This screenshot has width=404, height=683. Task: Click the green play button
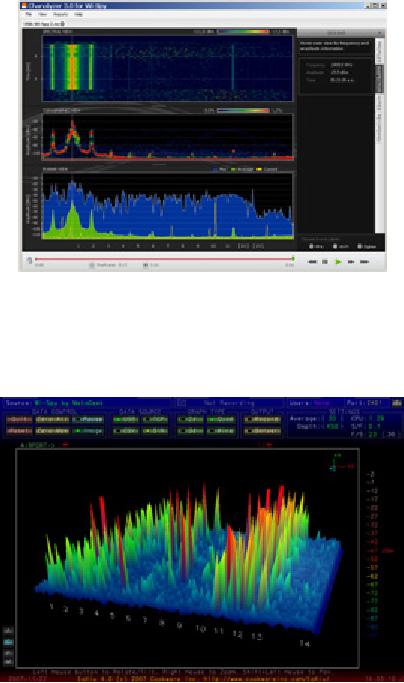click(x=338, y=262)
